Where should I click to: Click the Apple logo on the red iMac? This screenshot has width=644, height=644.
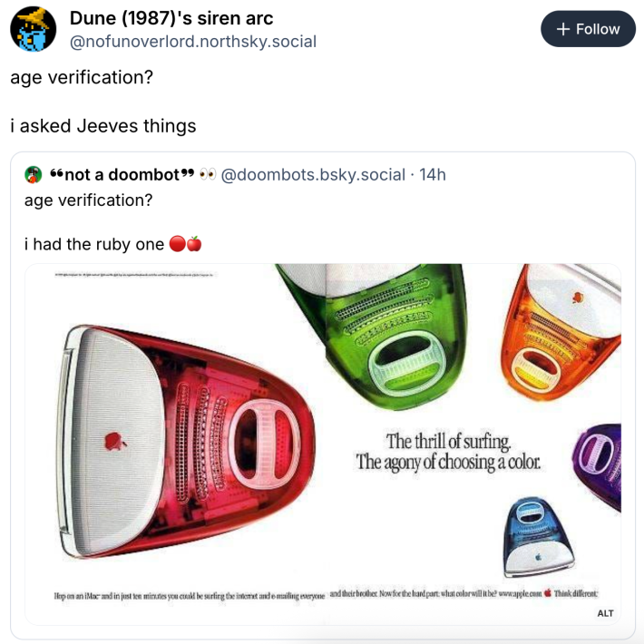[113, 441]
